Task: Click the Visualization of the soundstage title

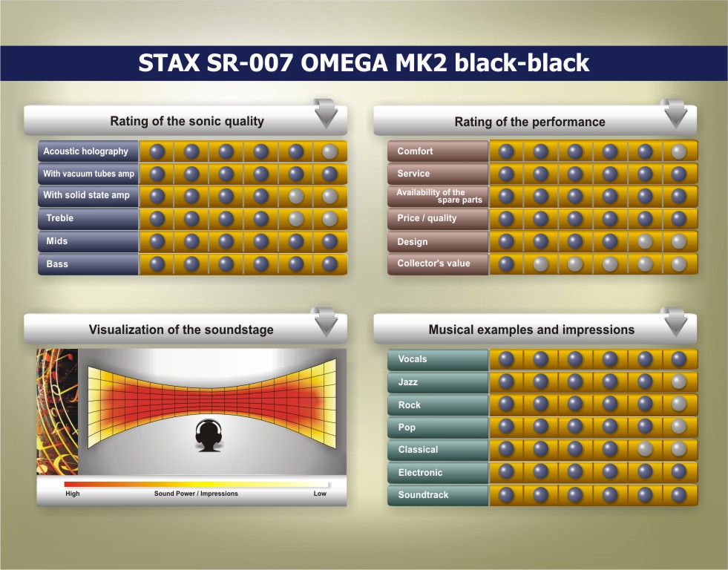Action: click(x=181, y=330)
